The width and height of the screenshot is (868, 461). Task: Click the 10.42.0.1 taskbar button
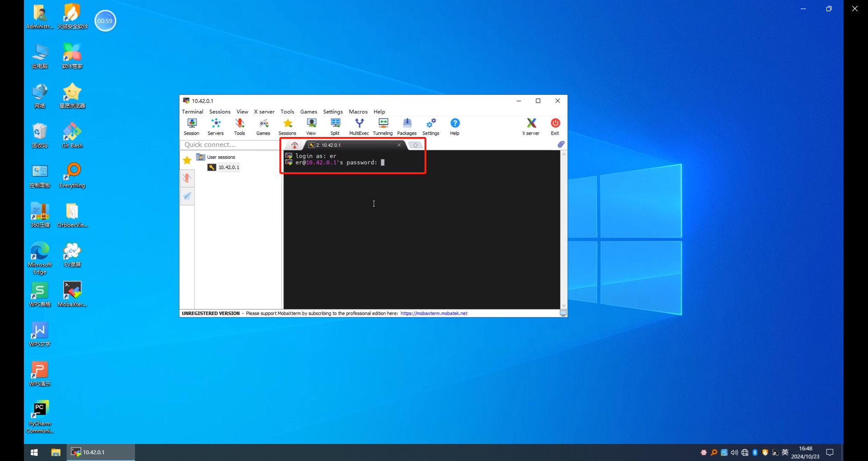(101, 452)
